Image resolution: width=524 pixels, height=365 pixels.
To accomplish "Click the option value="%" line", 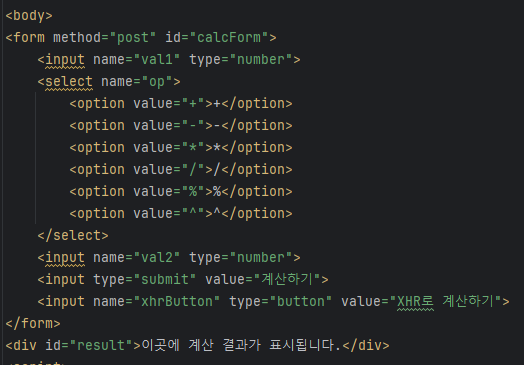I will (181, 192).
